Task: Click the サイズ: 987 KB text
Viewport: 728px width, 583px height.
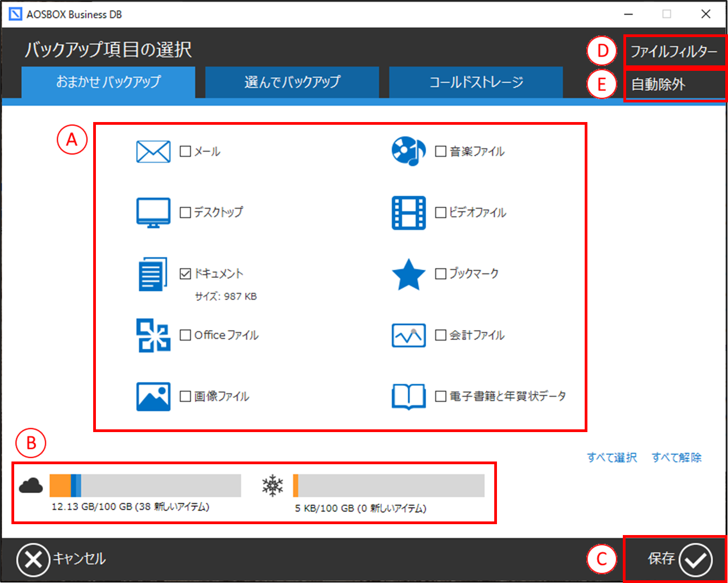Action: pyautogui.click(x=226, y=297)
